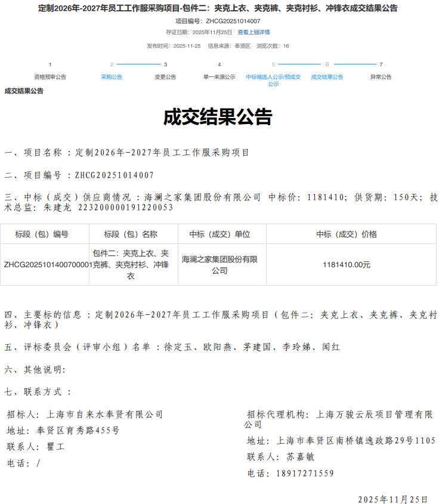Click the agency phone number 18917271559
This screenshot has width=439, height=504.
[x=305, y=474]
